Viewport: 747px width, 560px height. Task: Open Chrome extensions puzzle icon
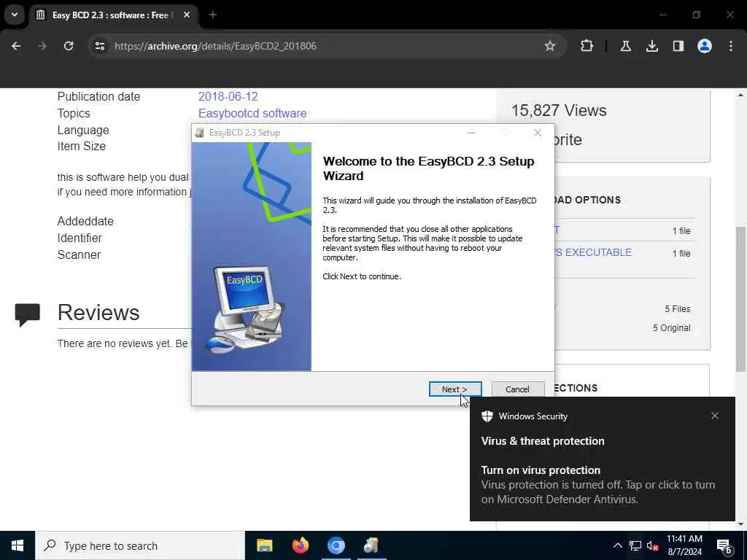point(587,46)
